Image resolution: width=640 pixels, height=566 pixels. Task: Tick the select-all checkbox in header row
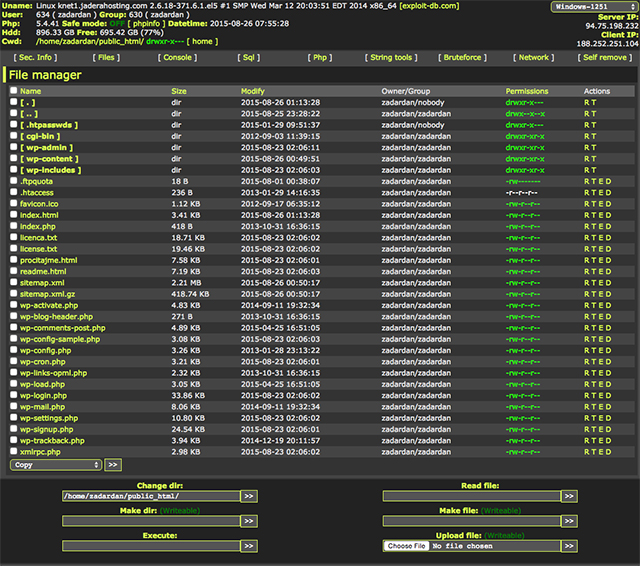[13, 91]
